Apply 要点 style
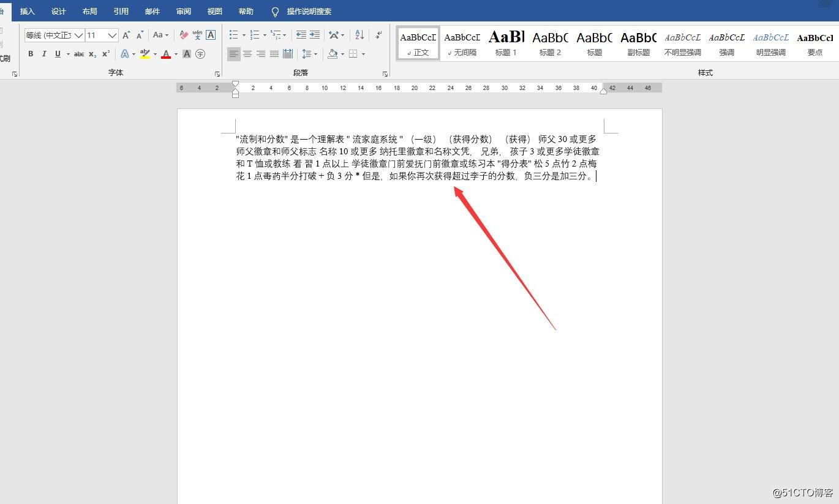839x504 pixels. pyautogui.click(x=815, y=43)
